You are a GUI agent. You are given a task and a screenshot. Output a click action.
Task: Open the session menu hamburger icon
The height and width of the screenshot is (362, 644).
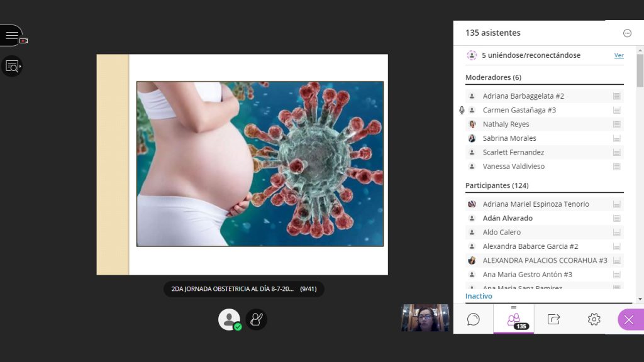pos(11,36)
